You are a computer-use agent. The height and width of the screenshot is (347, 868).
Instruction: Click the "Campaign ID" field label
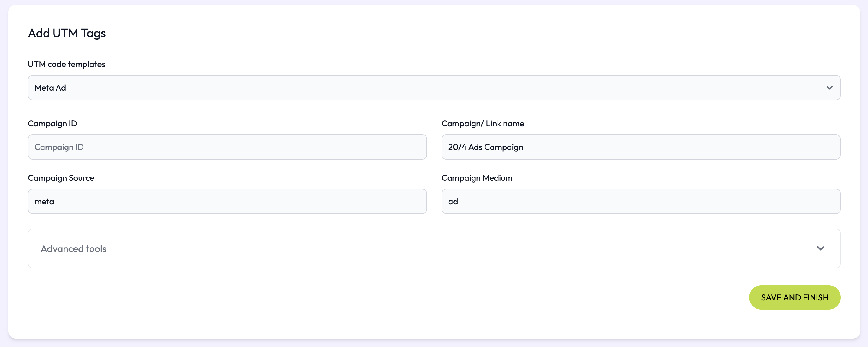point(52,124)
